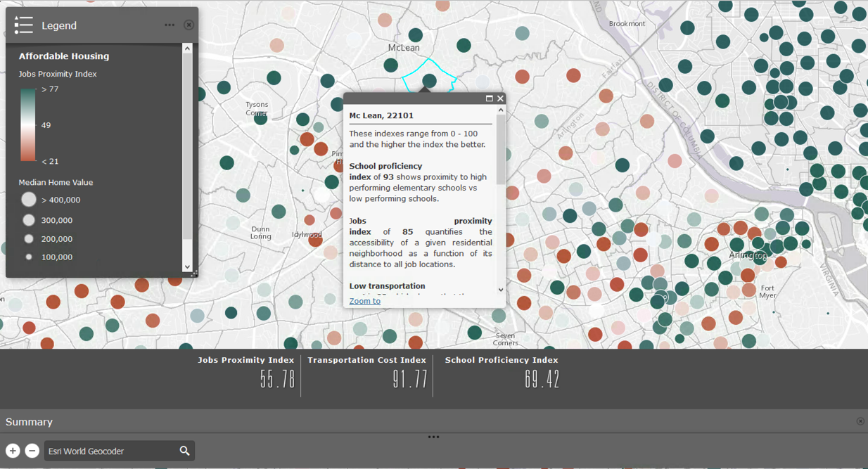
Task: Type in Esri World Geocoder field
Action: tap(109, 451)
